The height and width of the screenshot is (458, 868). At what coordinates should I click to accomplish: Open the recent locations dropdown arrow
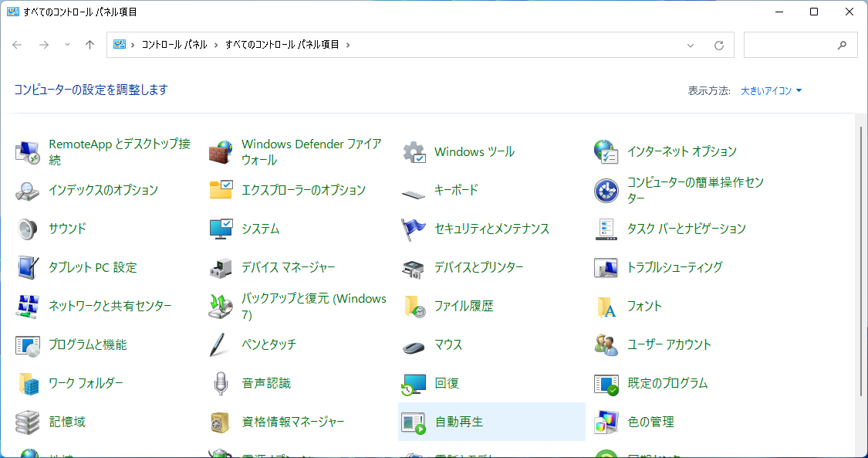(x=68, y=45)
